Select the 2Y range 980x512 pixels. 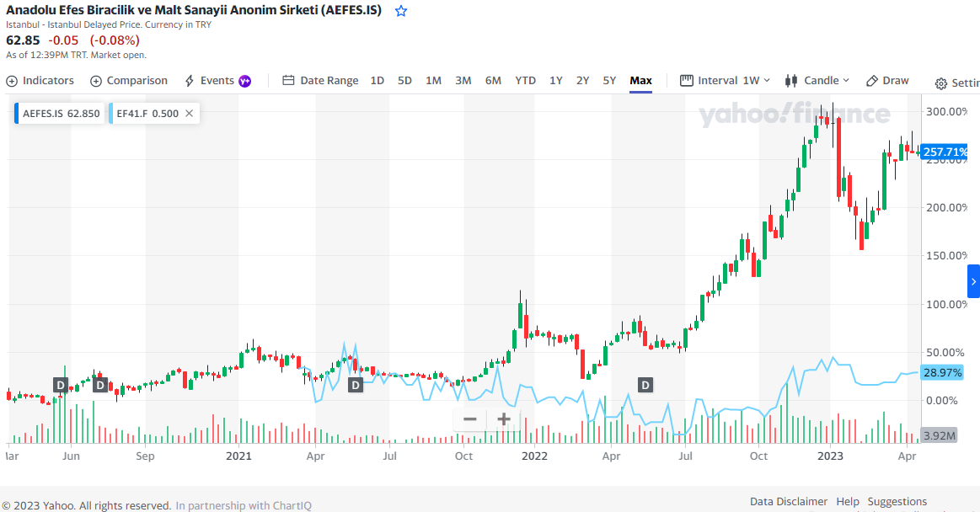(582, 81)
